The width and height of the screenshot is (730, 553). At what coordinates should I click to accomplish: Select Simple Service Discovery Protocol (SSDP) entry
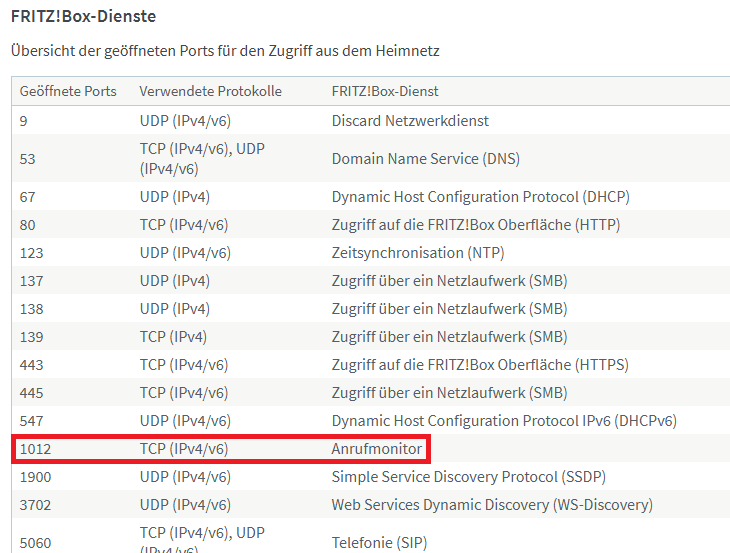[468, 477]
